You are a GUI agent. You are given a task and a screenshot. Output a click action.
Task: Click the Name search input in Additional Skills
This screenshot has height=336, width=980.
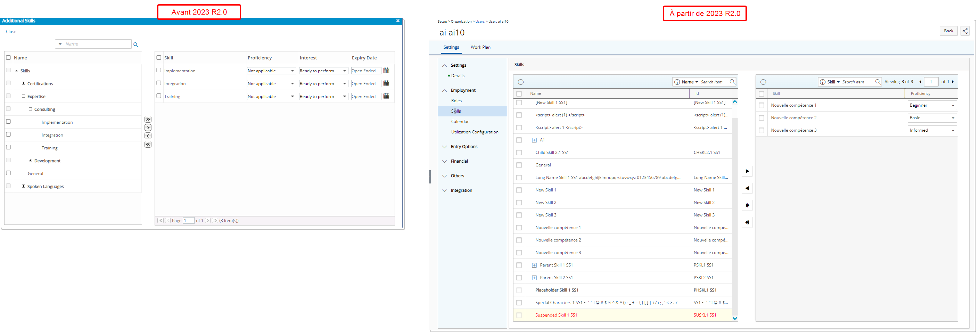pyautogui.click(x=98, y=44)
